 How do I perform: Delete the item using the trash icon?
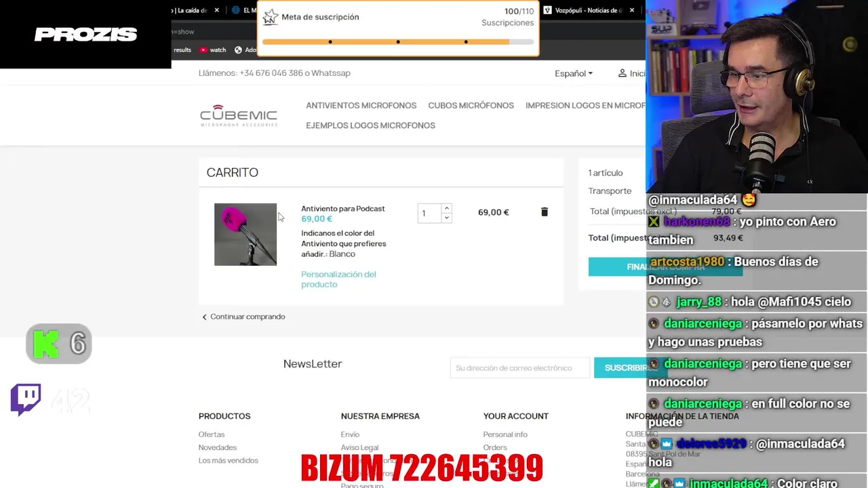tap(544, 212)
